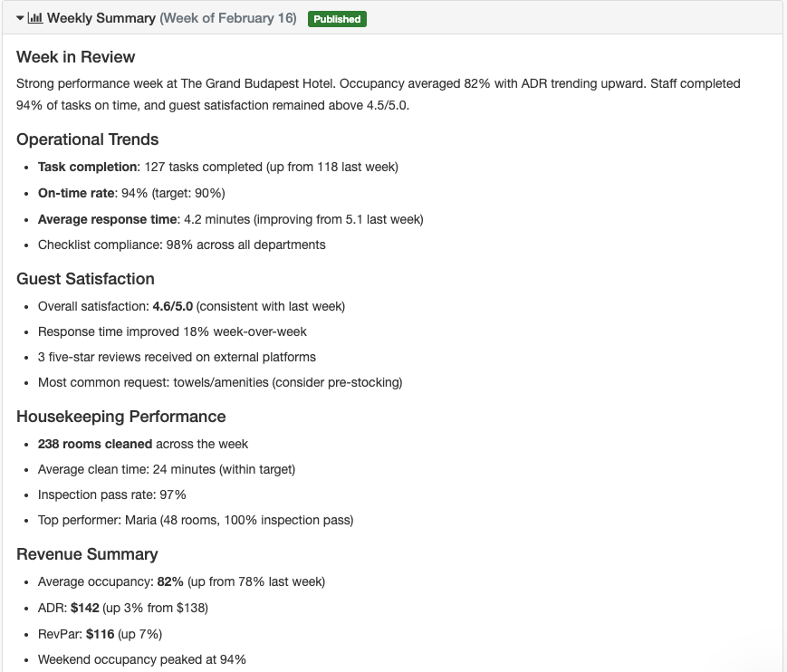Click the bold Task completion label

tap(88, 167)
